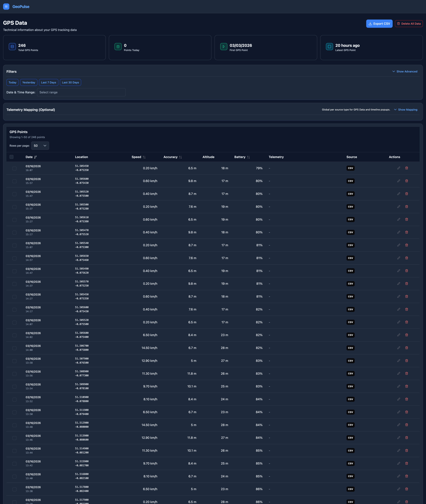The height and width of the screenshot is (504, 426).
Task: Delete the 03/16/2026 14:07 row
Action: (407, 322)
